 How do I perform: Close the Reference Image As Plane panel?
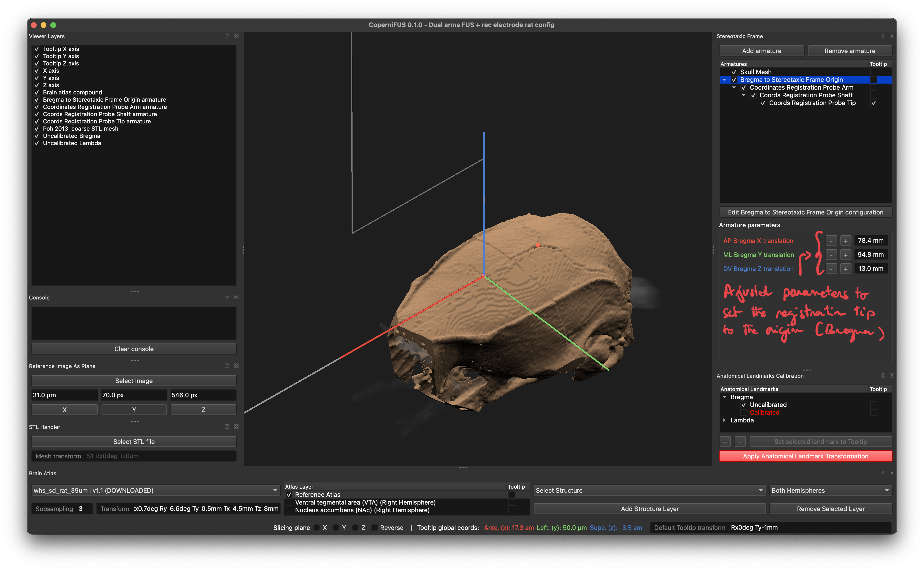click(237, 366)
